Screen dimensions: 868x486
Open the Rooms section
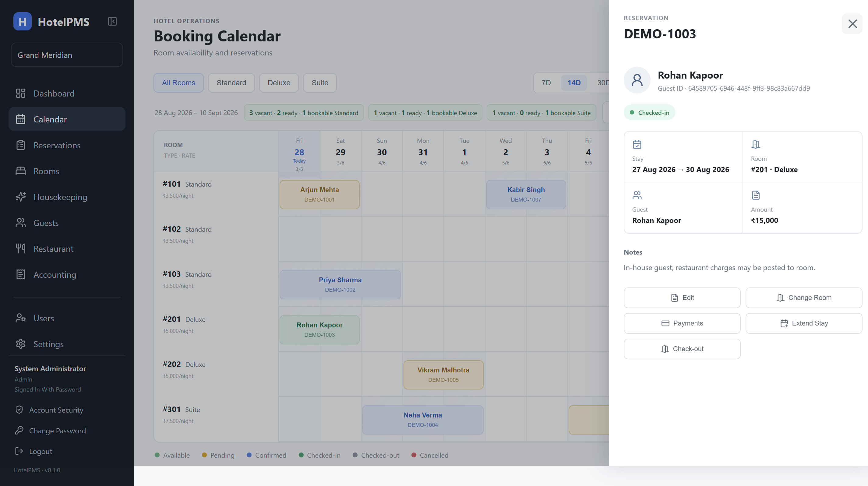(67, 171)
